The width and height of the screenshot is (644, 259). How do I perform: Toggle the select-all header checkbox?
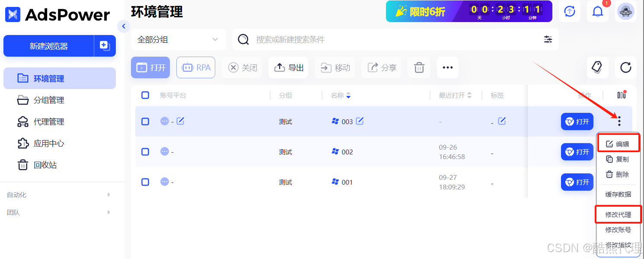[x=145, y=95]
